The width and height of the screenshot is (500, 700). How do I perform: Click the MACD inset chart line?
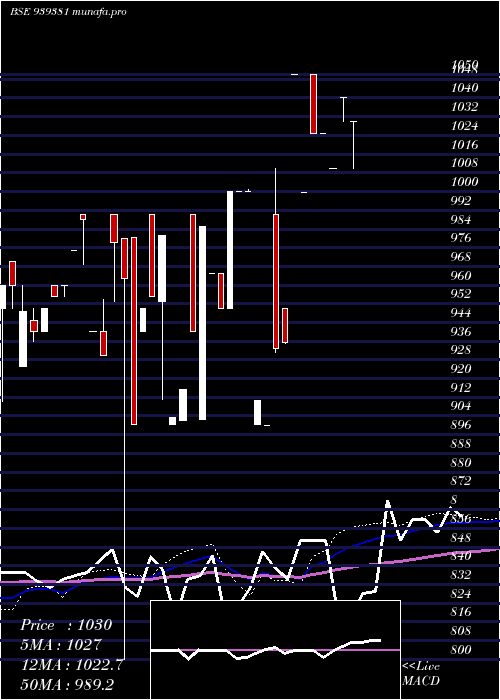(266, 650)
